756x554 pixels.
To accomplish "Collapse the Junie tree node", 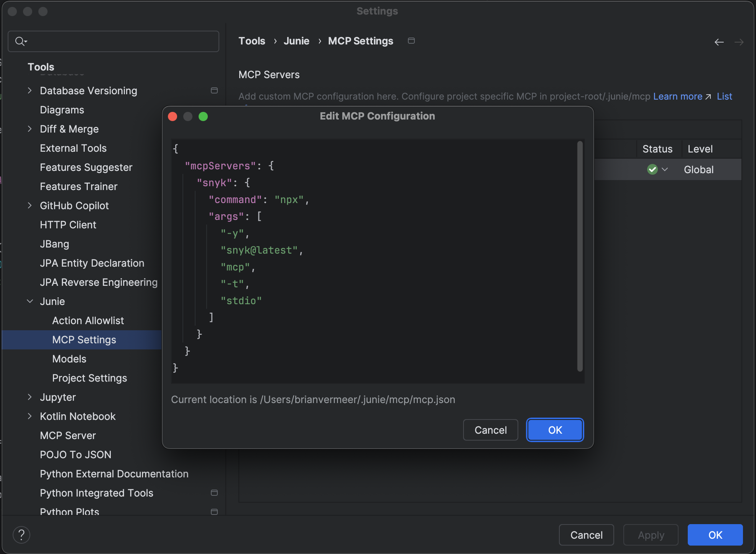I will [30, 302].
